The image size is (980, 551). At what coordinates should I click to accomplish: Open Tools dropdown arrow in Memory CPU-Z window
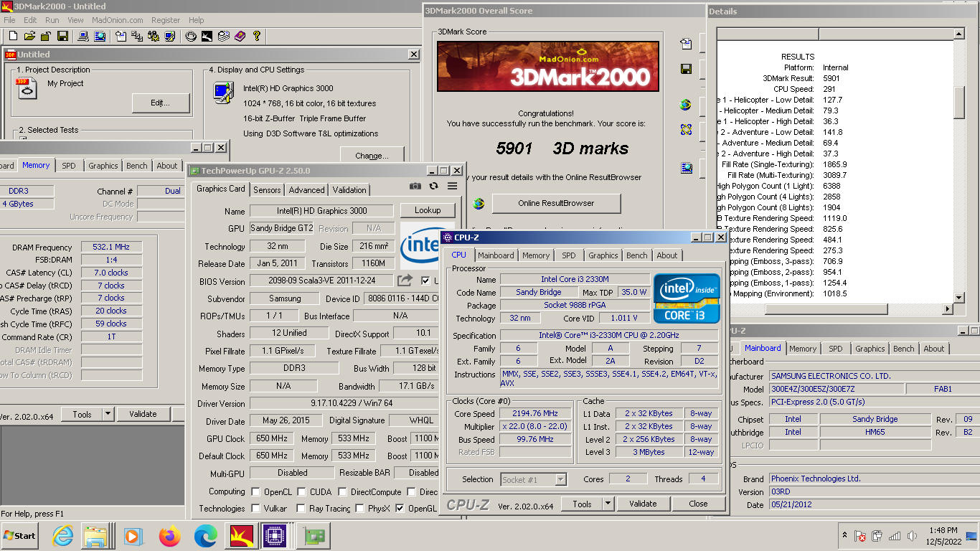click(x=108, y=414)
